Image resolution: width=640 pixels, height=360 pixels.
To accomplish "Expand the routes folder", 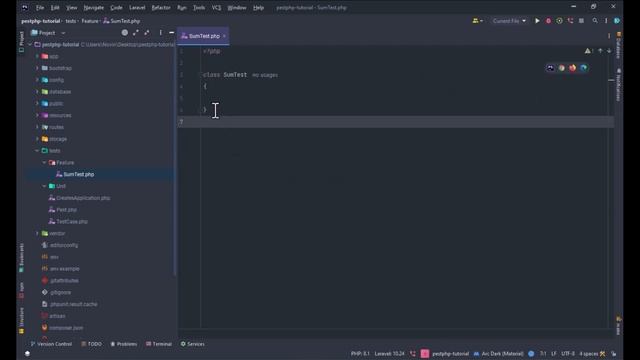I will 37,127.
